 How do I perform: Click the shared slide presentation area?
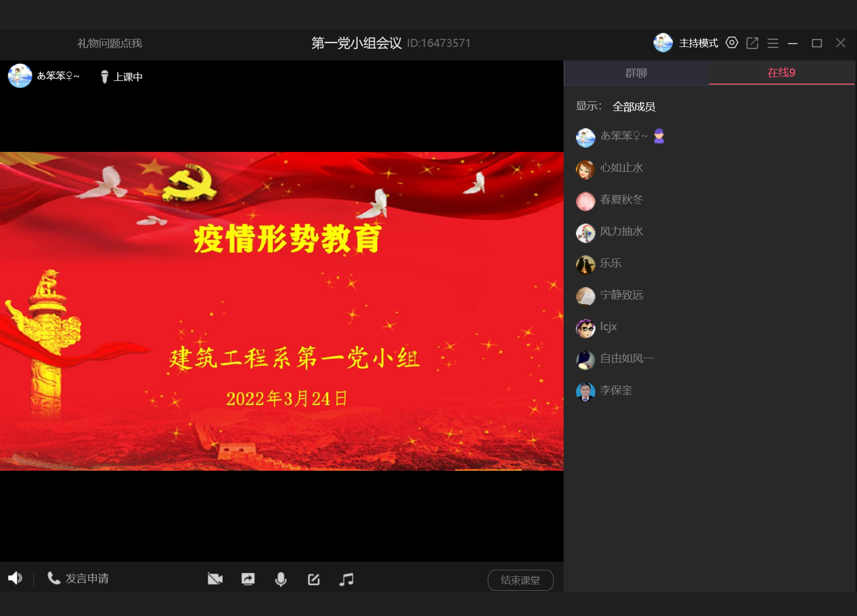[x=281, y=311]
